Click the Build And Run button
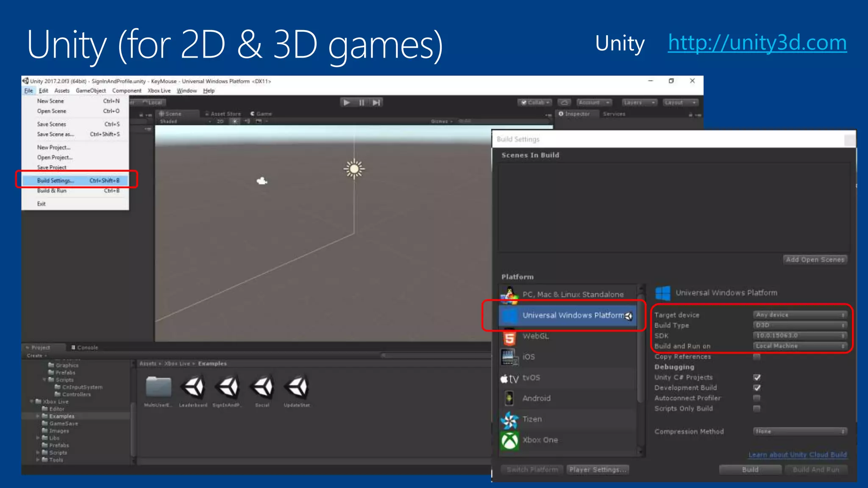This screenshot has height=488, width=868. click(816, 469)
